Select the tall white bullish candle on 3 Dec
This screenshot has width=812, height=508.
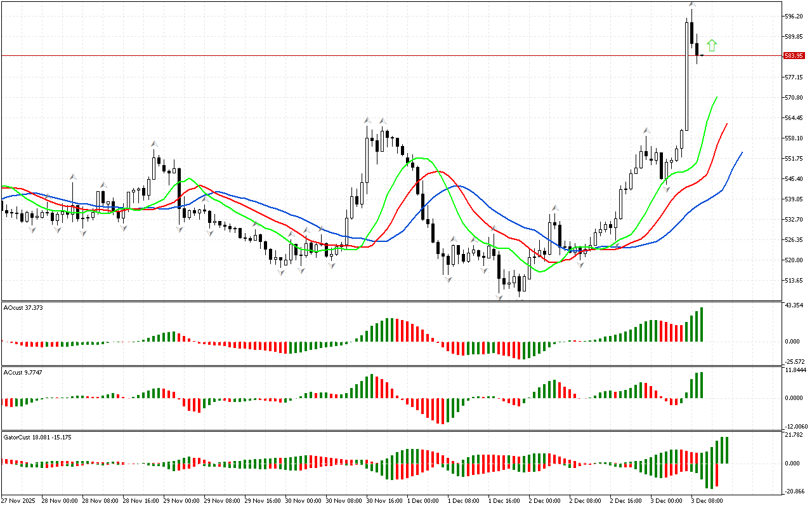687,75
